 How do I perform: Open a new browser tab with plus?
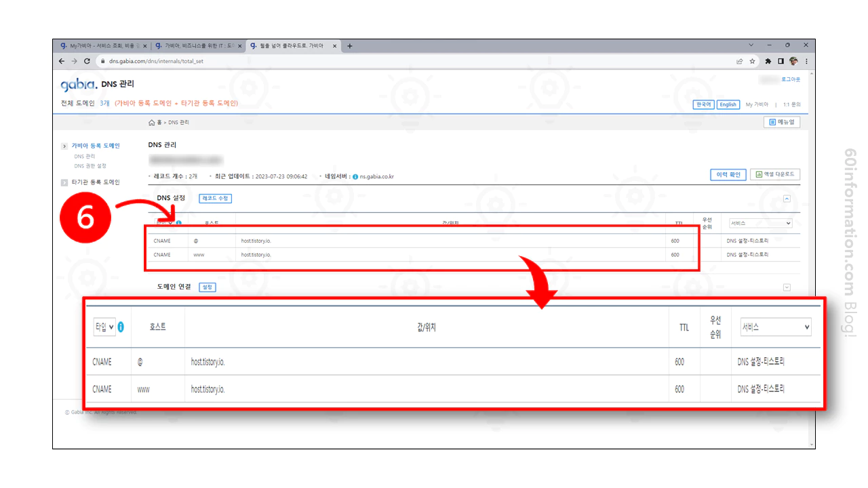(350, 46)
